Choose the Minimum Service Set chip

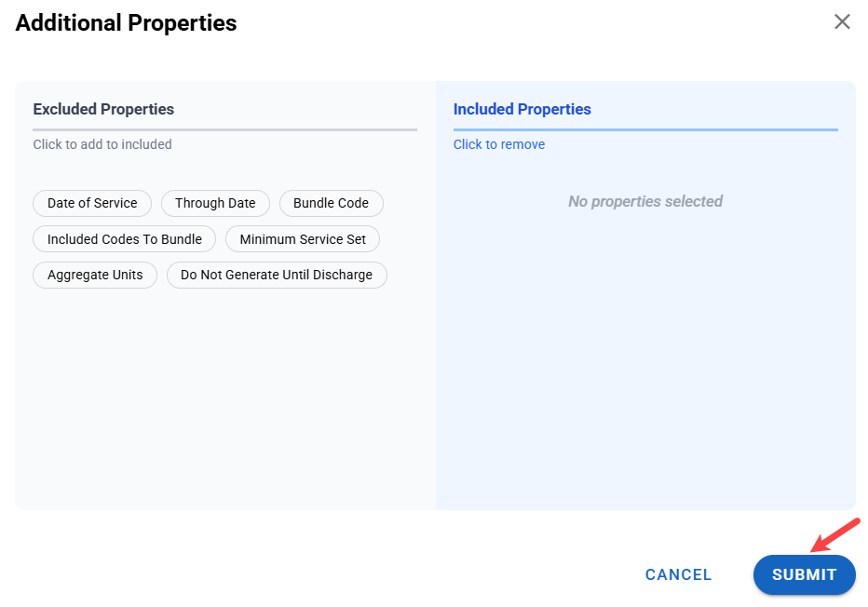click(x=303, y=239)
